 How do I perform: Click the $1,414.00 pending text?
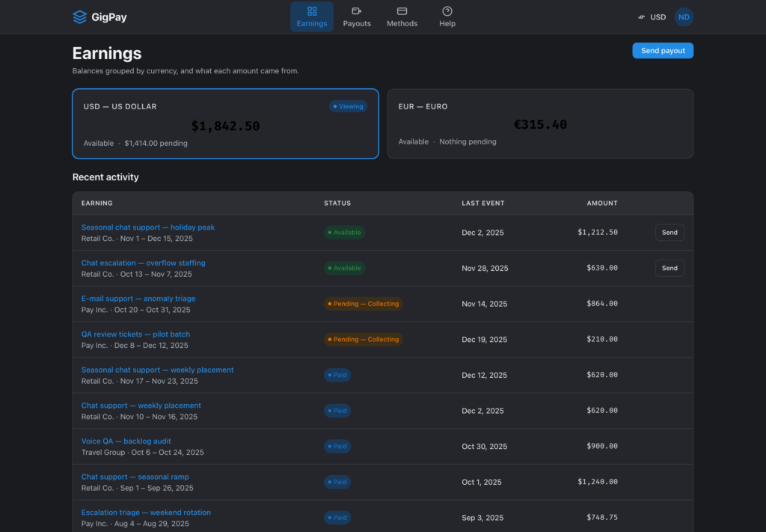tap(156, 143)
